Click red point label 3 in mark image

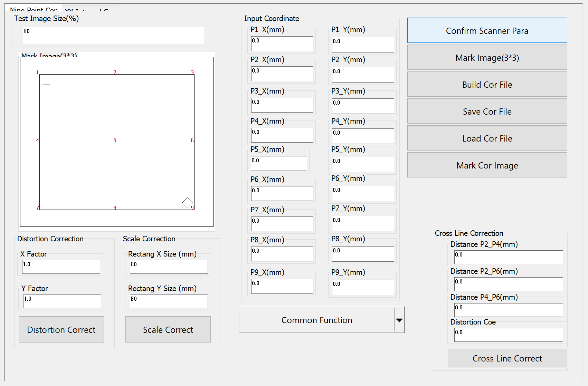pos(192,73)
